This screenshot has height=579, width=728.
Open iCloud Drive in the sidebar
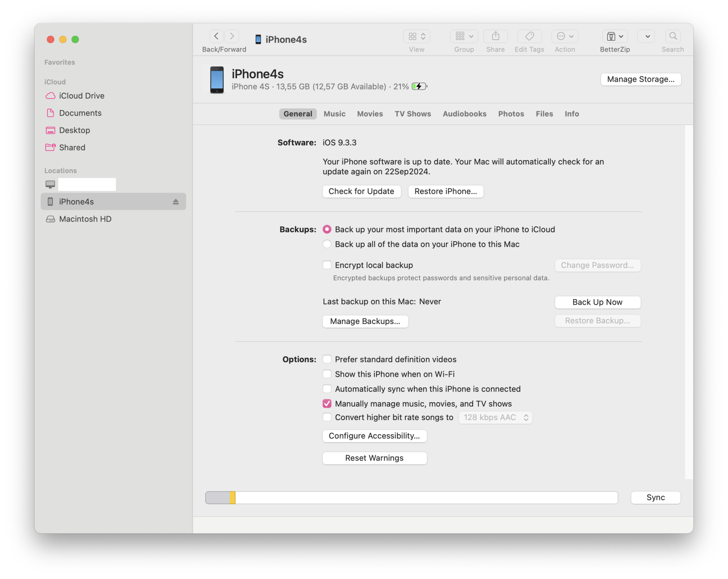(114, 96)
